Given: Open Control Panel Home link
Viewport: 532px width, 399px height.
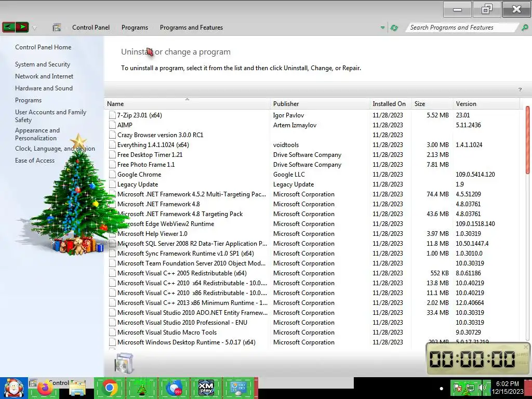Looking at the screenshot, I should point(43,47).
